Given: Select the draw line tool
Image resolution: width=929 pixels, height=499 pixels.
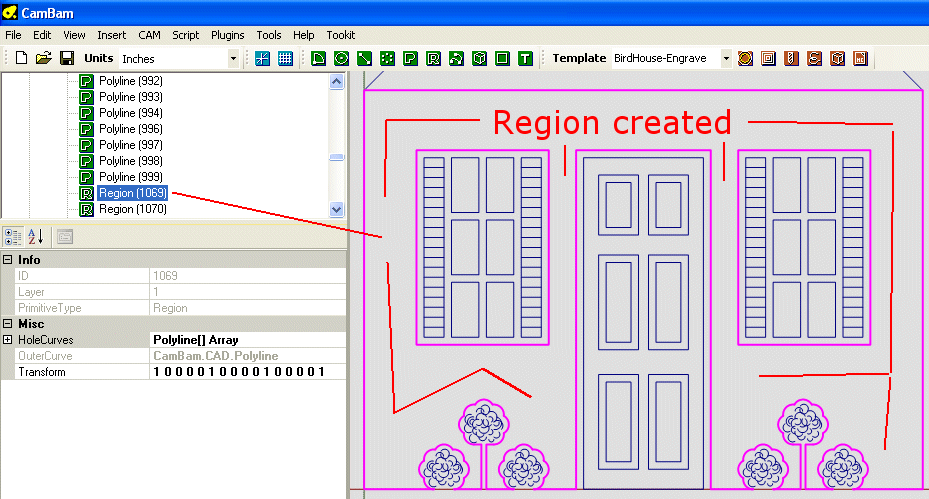Looking at the screenshot, I should [364, 58].
